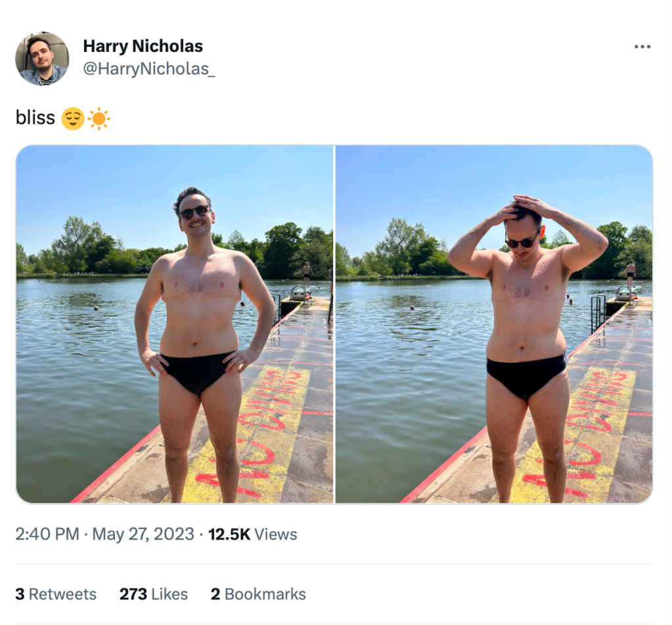Click the metal ladder railing in right photo
The height and width of the screenshot is (625, 672).
(x=598, y=313)
